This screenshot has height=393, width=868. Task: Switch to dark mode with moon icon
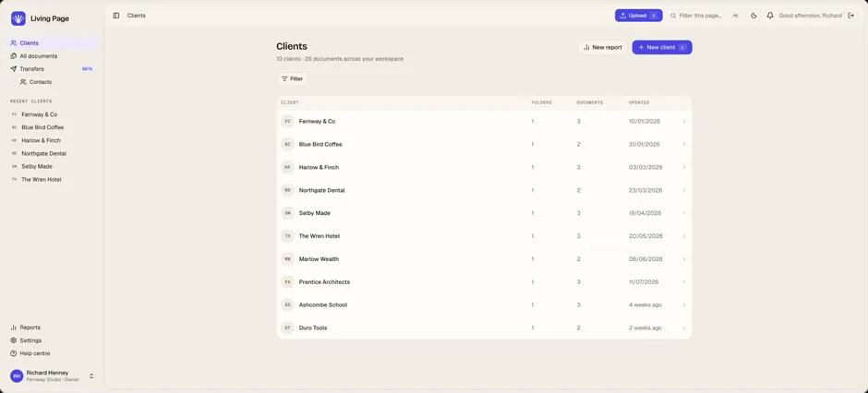(x=753, y=16)
